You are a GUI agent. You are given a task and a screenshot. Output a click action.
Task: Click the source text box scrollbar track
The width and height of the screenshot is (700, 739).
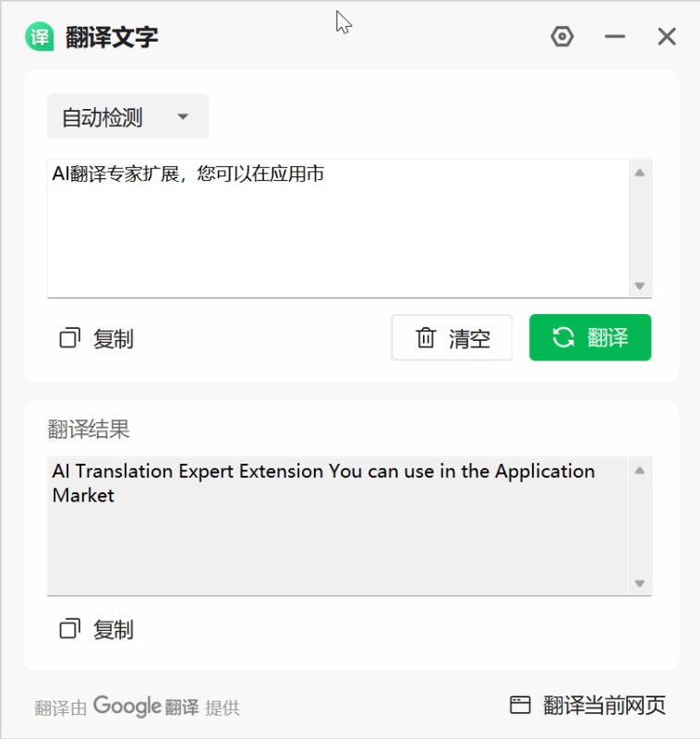click(640, 229)
